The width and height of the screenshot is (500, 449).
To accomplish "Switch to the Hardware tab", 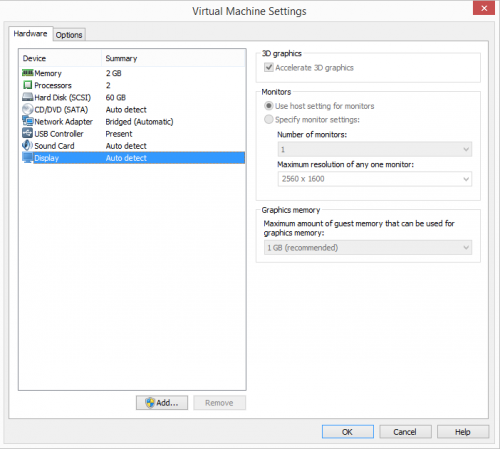I will 30,34.
